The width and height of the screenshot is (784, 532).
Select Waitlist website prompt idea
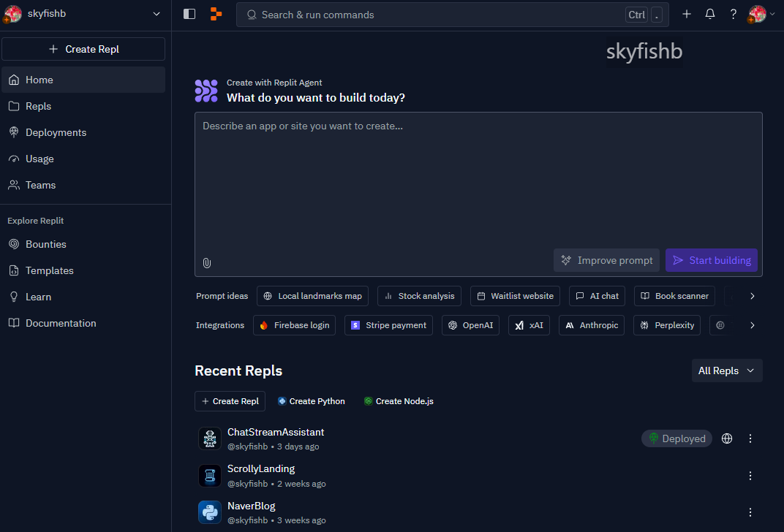(515, 296)
